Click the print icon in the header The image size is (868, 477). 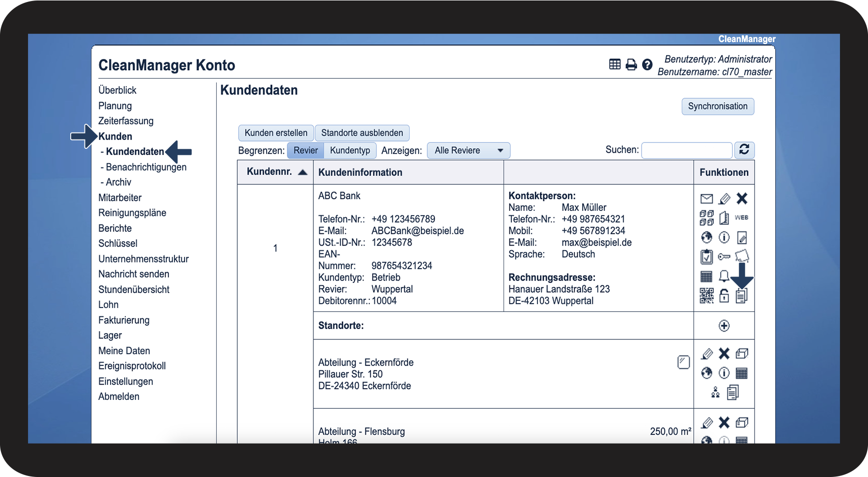click(x=631, y=64)
